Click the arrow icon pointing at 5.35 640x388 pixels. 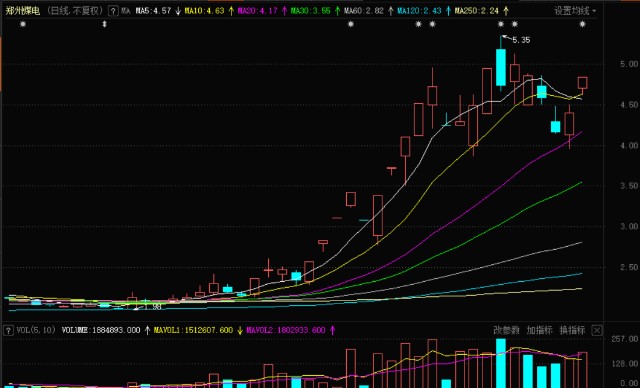[507, 38]
